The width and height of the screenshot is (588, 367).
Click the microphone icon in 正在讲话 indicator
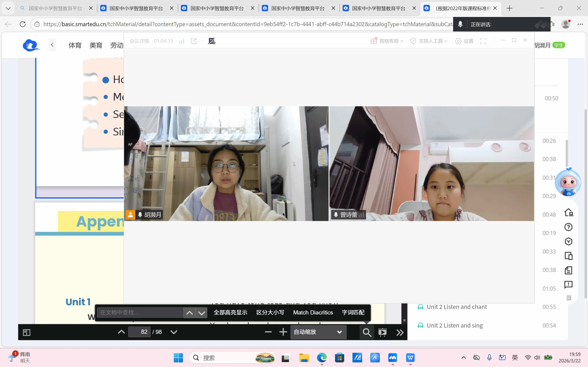click(x=460, y=24)
